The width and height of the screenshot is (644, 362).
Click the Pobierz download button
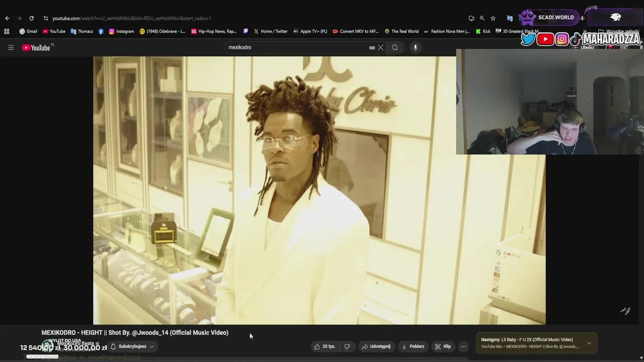click(x=413, y=346)
